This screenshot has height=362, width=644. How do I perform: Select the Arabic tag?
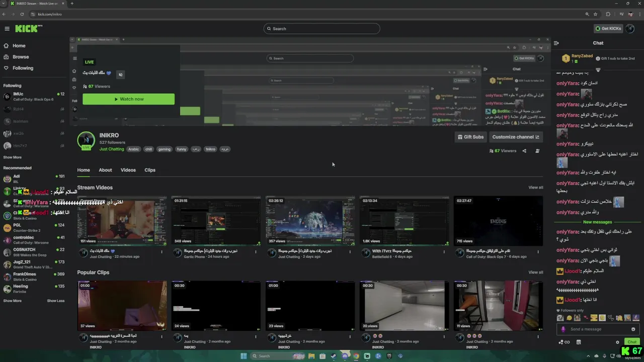pyautogui.click(x=133, y=149)
